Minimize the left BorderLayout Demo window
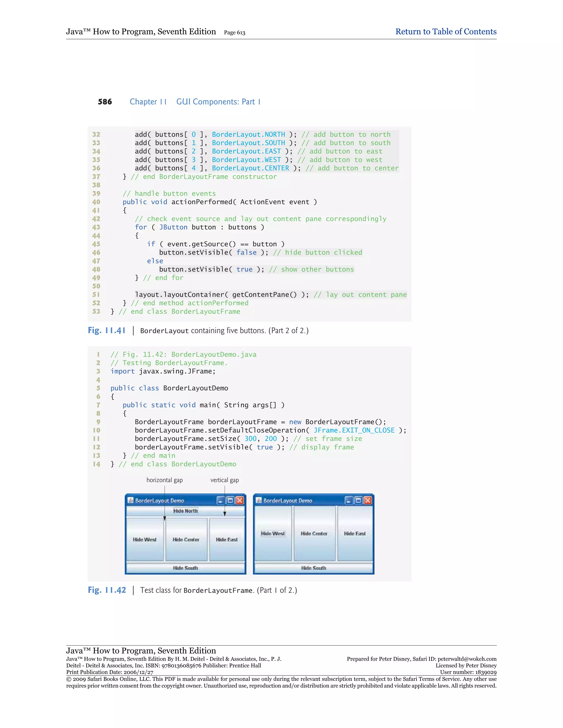Screen dimensions: 563x728 [220, 500]
